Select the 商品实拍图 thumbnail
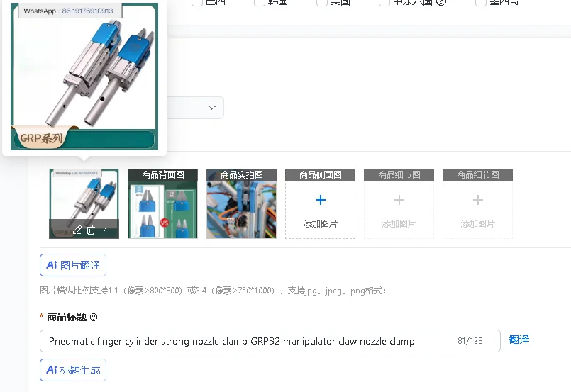Image resolution: width=571 pixels, height=392 pixels. pyautogui.click(x=241, y=204)
